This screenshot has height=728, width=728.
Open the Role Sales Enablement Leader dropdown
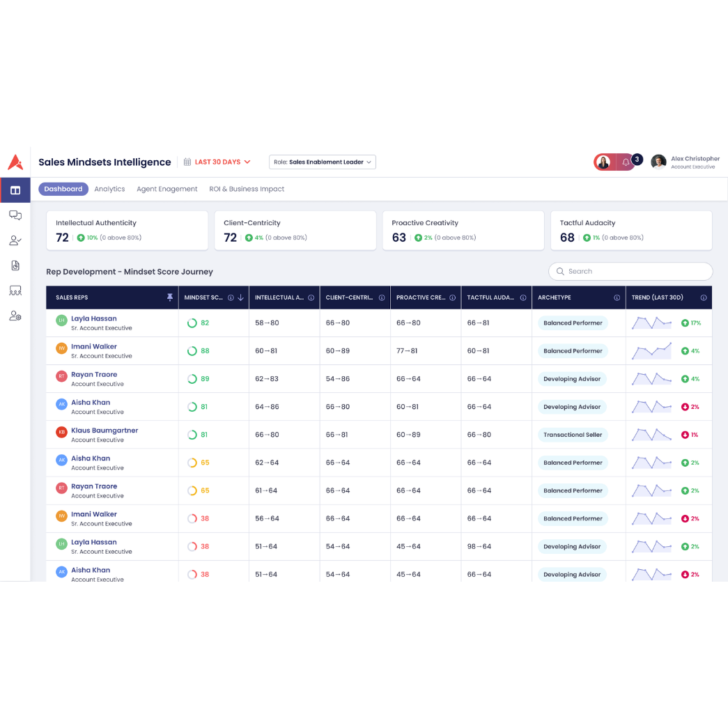point(323,162)
